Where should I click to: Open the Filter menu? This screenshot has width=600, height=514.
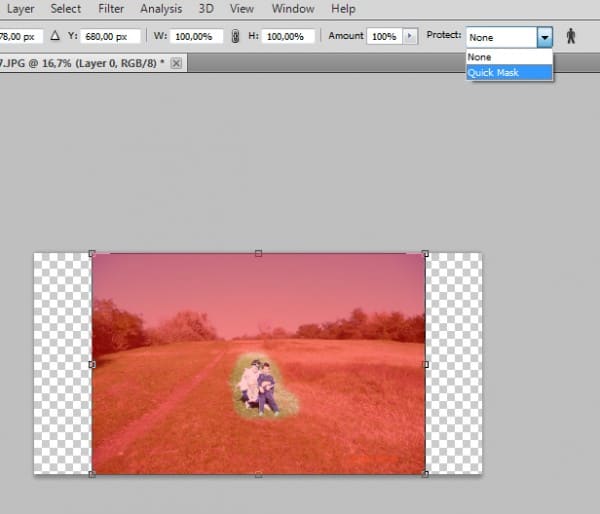pyautogui.click(x=111, y=9)
